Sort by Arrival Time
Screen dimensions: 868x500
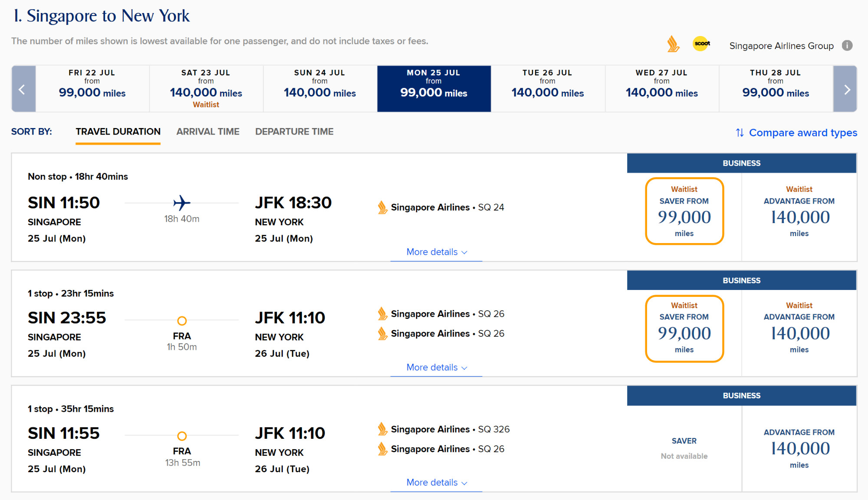[208, 132]
